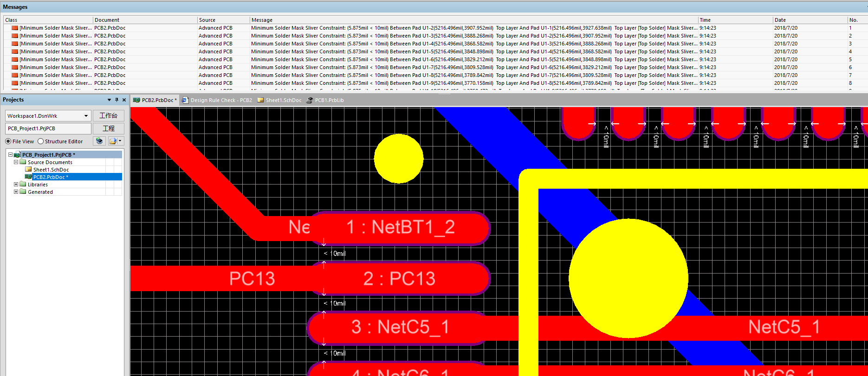Click the small yellow circle above pad 1
Screen dimensions: 868x376
[x=398, y=159]
